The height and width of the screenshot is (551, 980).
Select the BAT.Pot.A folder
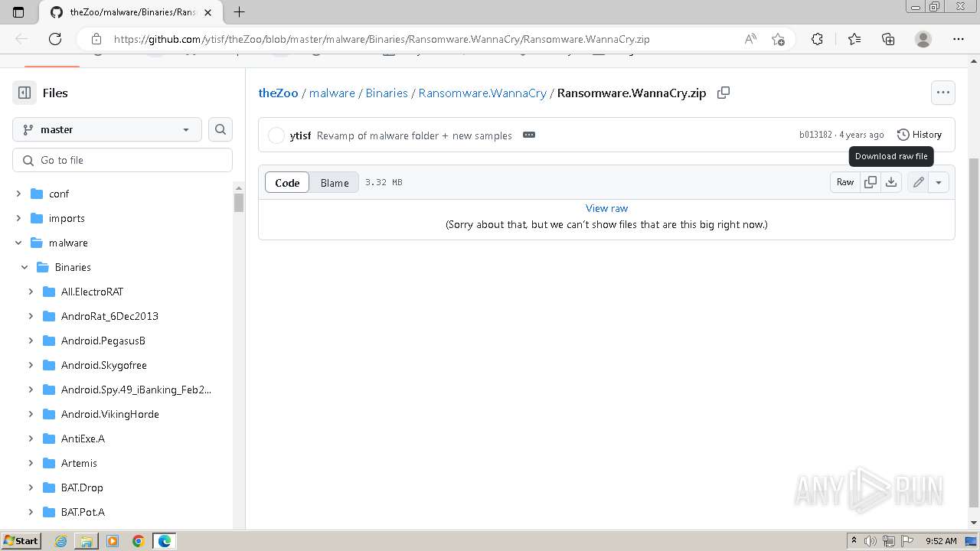83,512
